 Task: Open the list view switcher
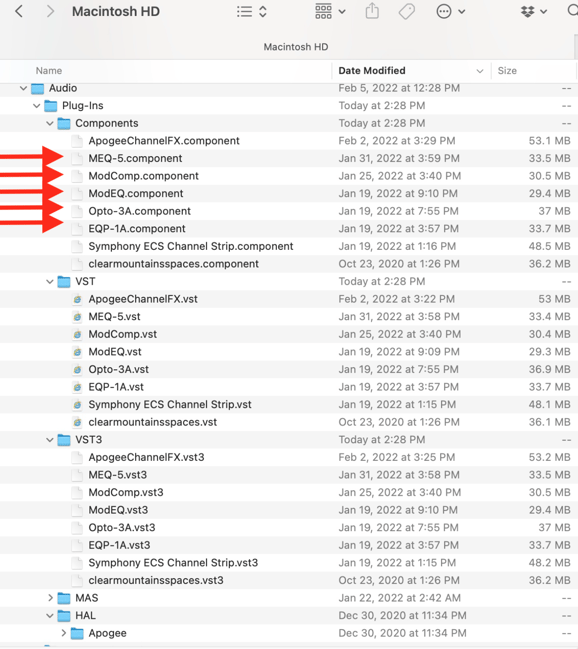tap(251, 11)
